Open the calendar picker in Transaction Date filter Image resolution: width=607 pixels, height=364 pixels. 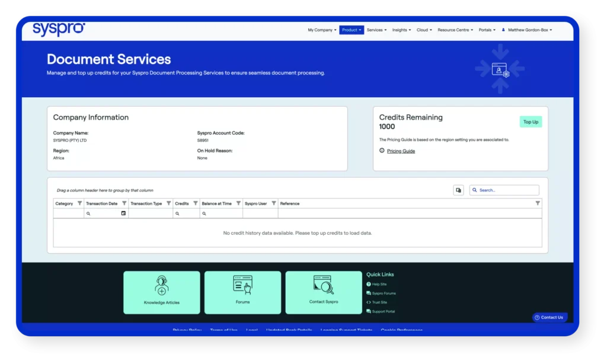(123, 213)
